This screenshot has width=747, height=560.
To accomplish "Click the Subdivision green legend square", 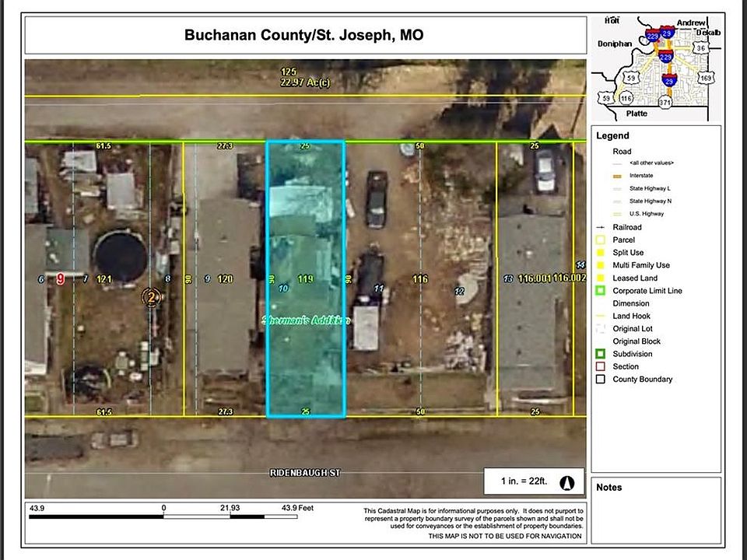I will tap(601, 354).
